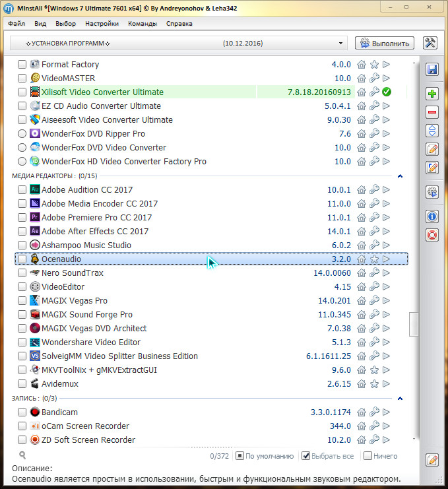Click key icon for Bandicam

(x=374, y=412)
